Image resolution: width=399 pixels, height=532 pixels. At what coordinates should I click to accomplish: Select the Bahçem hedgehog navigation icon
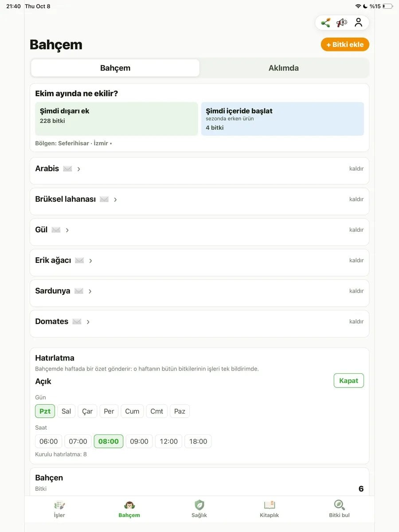[129, 505]
